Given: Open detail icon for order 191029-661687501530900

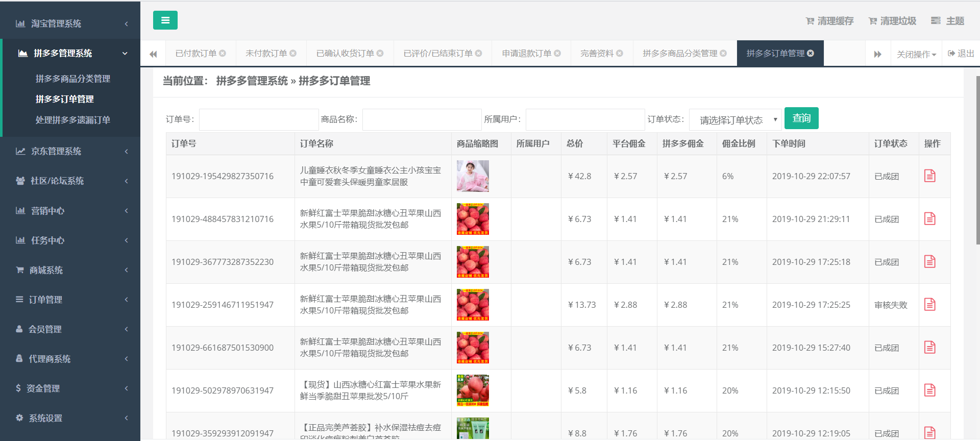Looking at the screenshot, I should click(929, 348).
